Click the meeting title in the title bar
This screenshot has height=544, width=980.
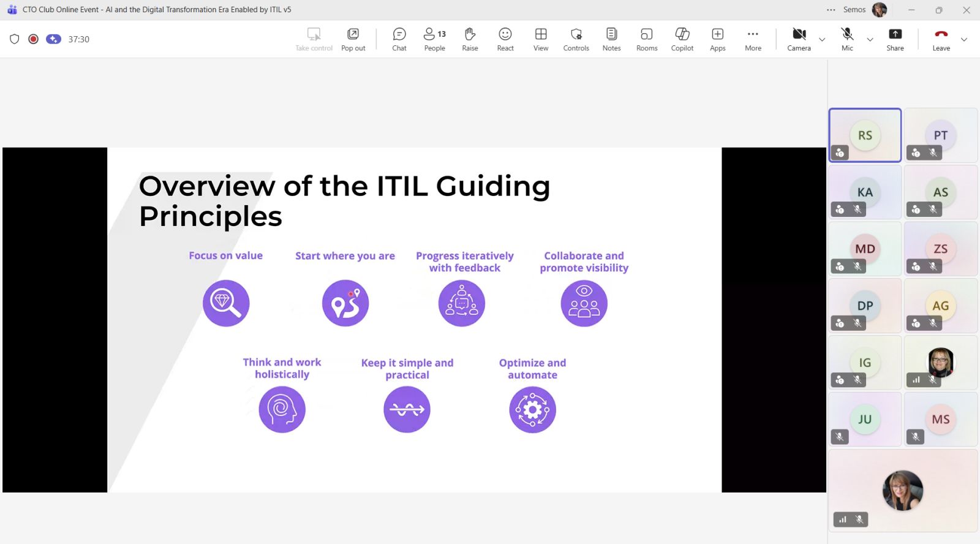(x=157, y=10)
